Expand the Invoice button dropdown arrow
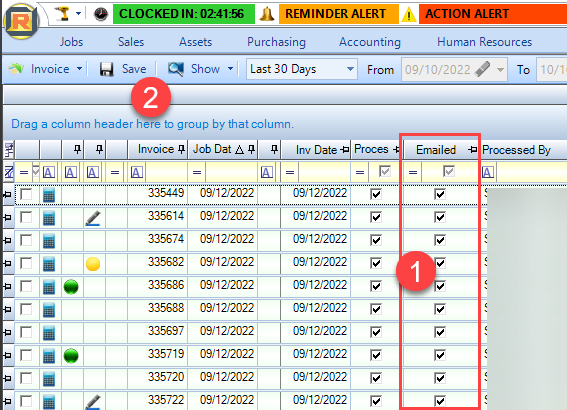Image resolution: width=567 pixels, height=410 pixels. pyautogui.click(x=79, y=68)
